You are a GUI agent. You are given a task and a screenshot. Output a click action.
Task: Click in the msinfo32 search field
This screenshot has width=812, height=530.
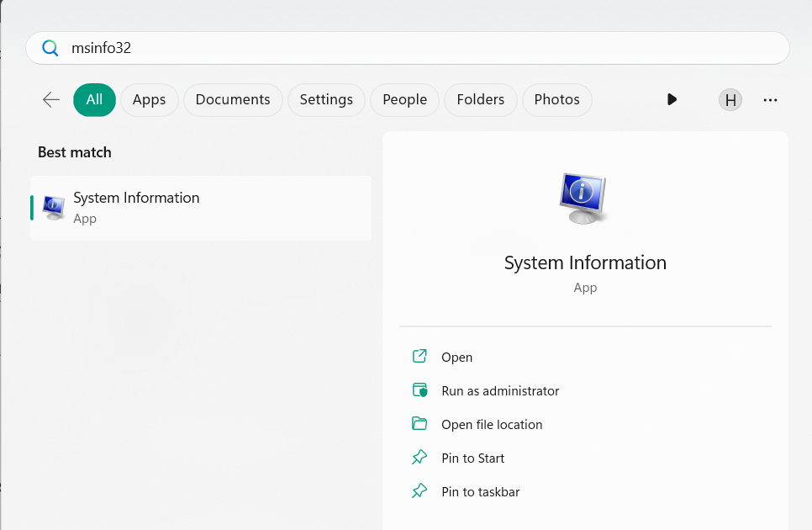pyautogui.click(x=420, y=48)
